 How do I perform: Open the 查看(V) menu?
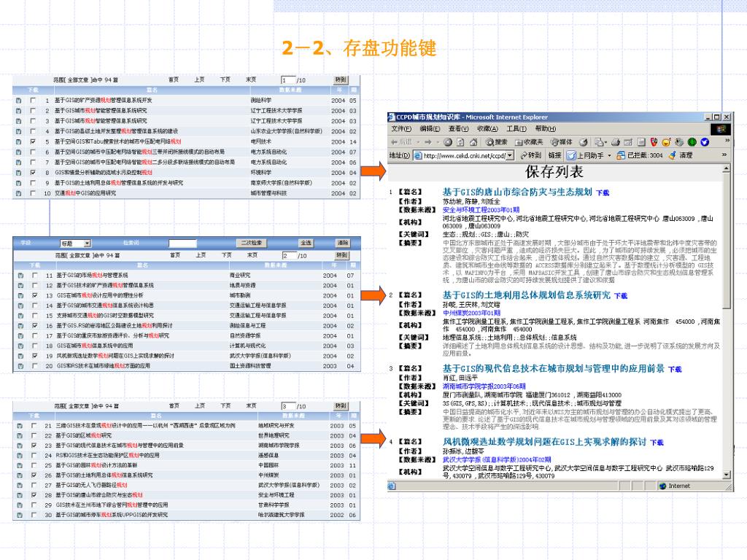(x=458, y=128)
